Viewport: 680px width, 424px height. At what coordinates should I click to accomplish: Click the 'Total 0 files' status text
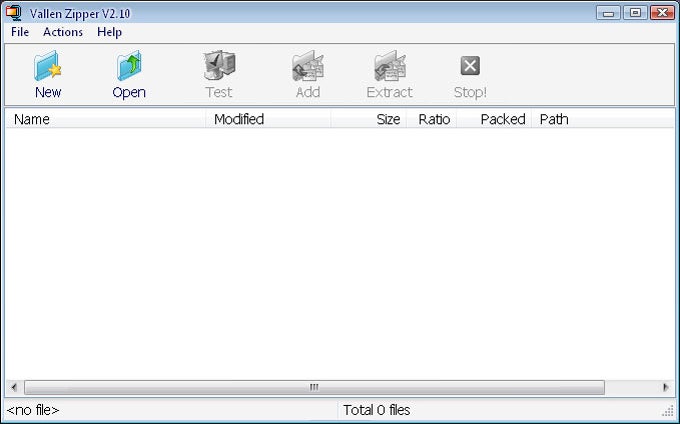tap(376, 410)
